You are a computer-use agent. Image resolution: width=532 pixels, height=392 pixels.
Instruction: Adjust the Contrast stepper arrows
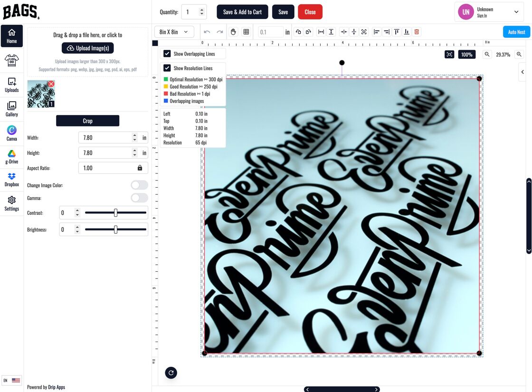point(77,213)
